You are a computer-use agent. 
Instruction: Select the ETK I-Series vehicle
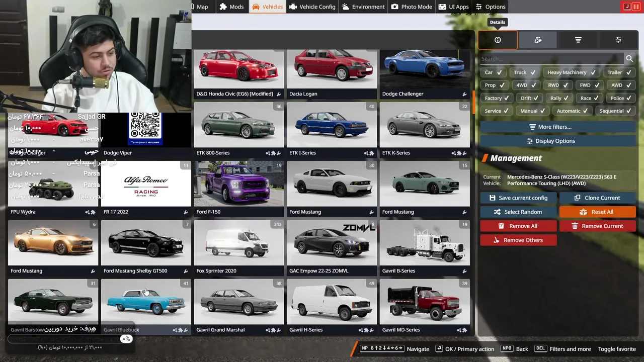[x=332, y=130]
